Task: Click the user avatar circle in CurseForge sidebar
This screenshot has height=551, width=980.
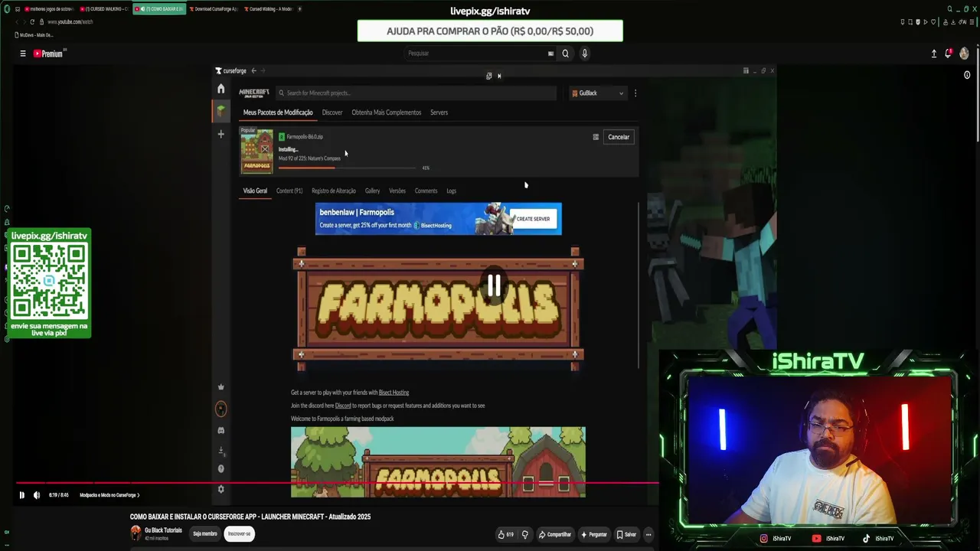Action: pos(220,409)
